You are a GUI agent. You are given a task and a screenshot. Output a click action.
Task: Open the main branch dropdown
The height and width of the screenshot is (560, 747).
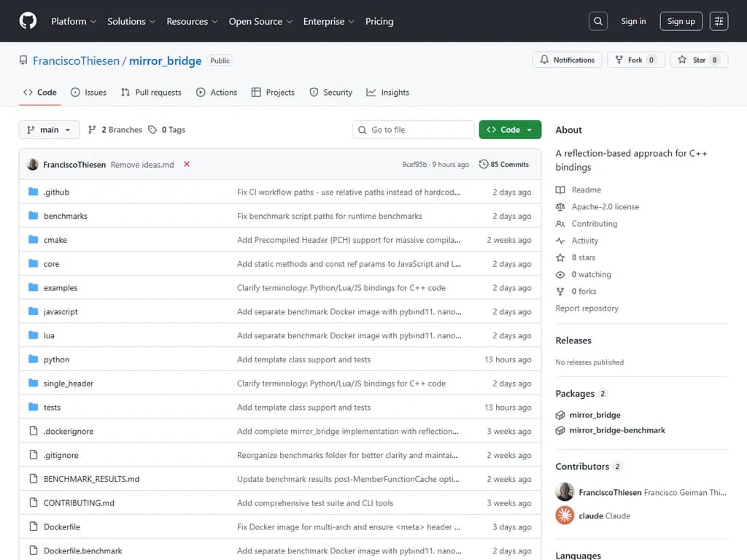pyautogui.click(x=49, y=130)
